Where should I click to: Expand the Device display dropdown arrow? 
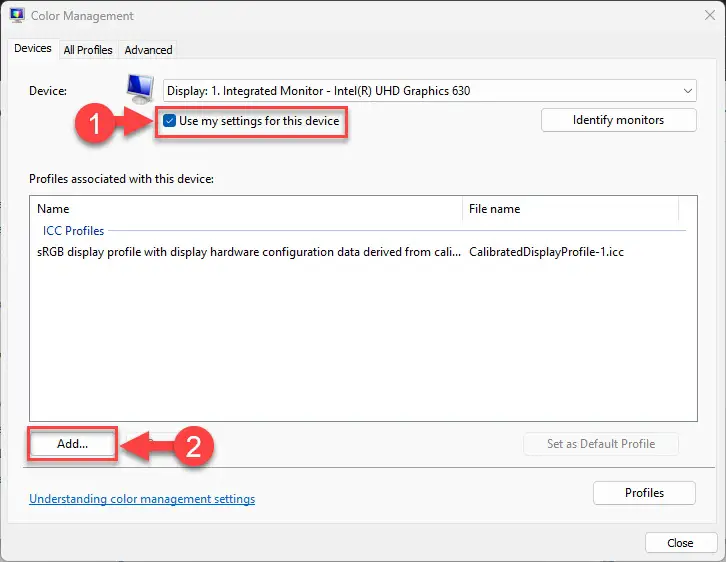[688, 91]
